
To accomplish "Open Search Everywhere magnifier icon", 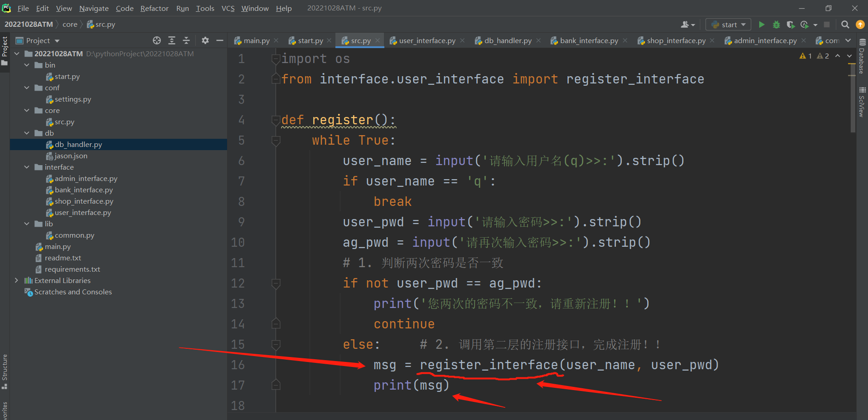I will pyautogui.click(x=845, y=24).
